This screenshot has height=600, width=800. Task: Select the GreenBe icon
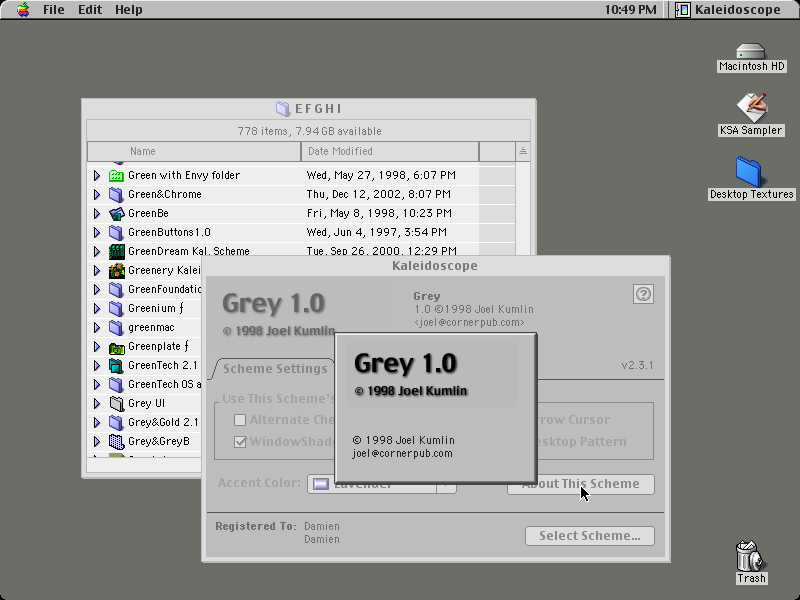116,213
